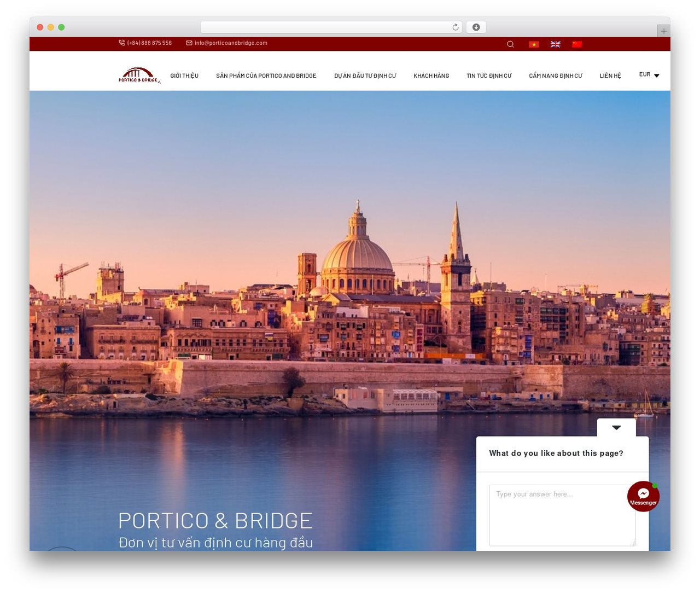Image resolution: width=700 pixels, height=593 pixels.
Task: Click 'What do you like about this page?' text
Action: (x=556, y=454)
